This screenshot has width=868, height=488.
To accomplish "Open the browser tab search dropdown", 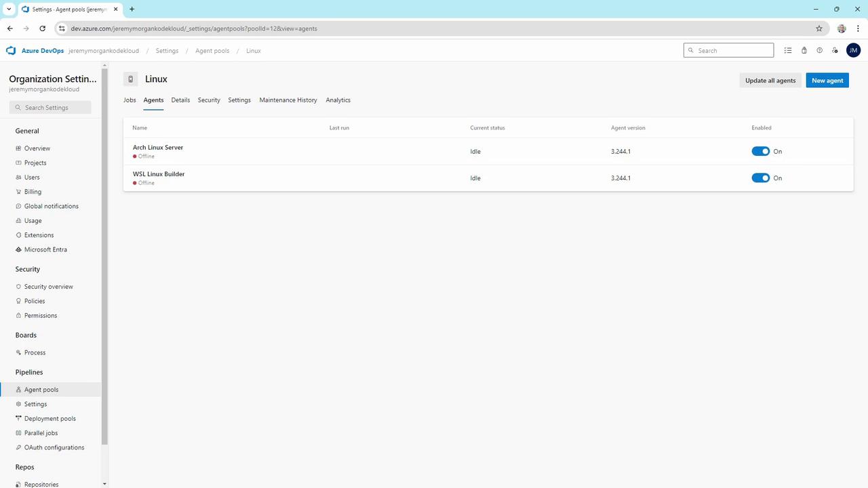I will [x=9, y=9].
